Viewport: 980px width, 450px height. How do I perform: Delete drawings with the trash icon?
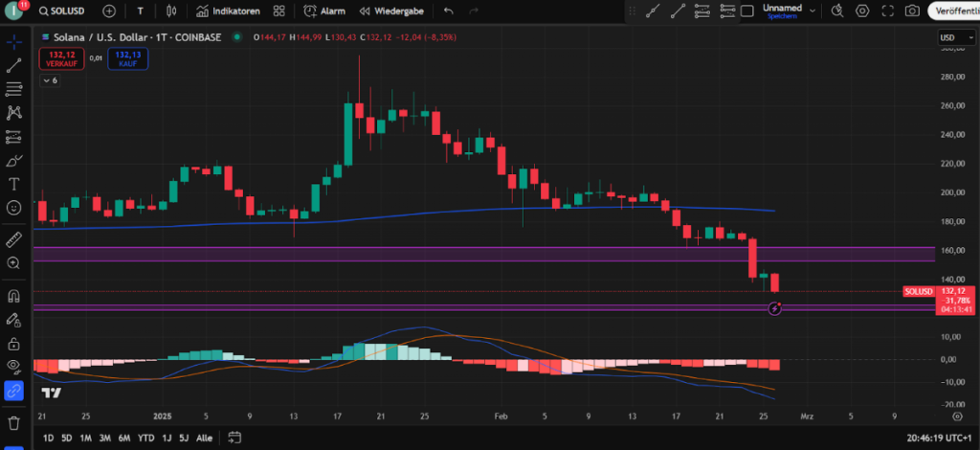(x=14, y=422)
